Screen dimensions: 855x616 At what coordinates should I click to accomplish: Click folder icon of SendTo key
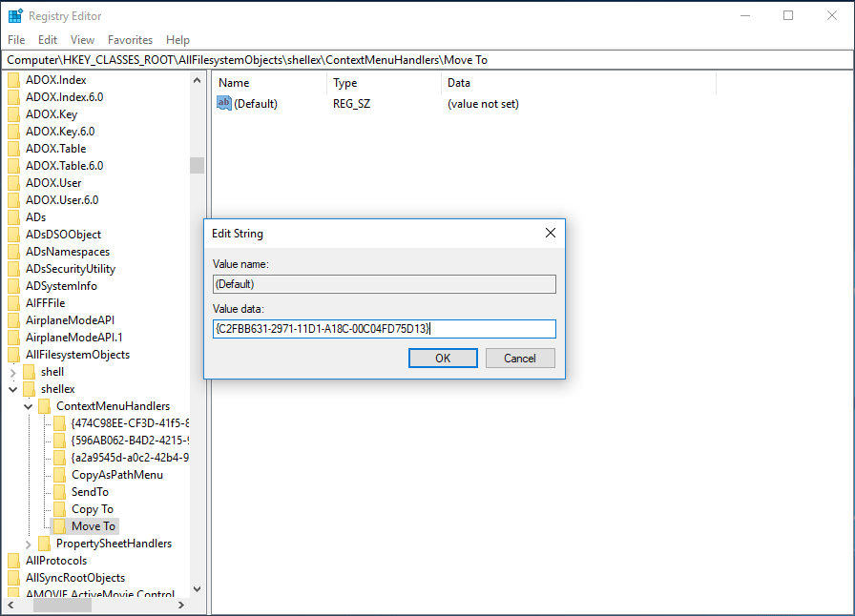coord(60,492)
